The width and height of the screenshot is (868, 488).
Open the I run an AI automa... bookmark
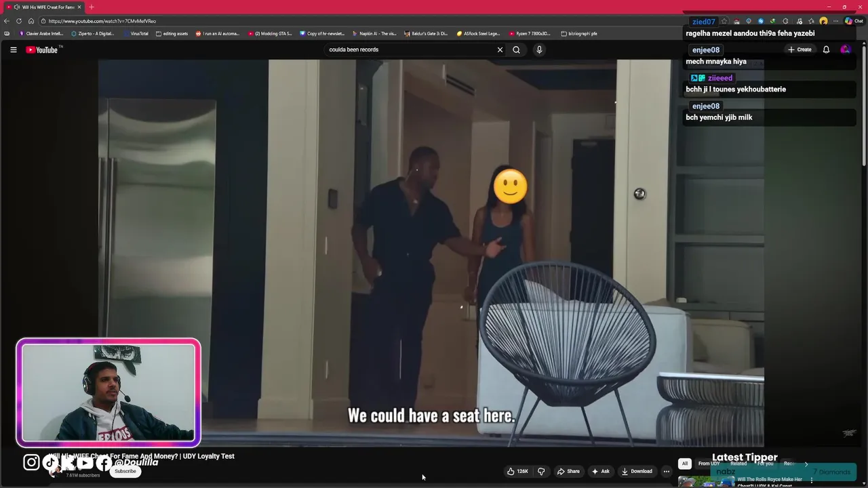pos(218,33)
